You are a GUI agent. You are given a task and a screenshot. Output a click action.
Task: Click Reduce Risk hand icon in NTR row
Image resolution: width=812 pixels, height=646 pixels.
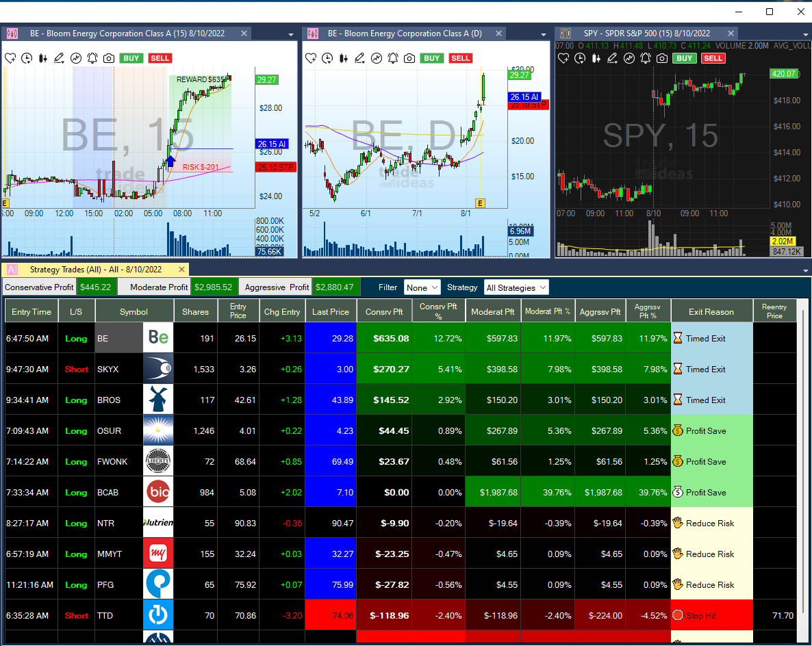click(x=678, y=523)
